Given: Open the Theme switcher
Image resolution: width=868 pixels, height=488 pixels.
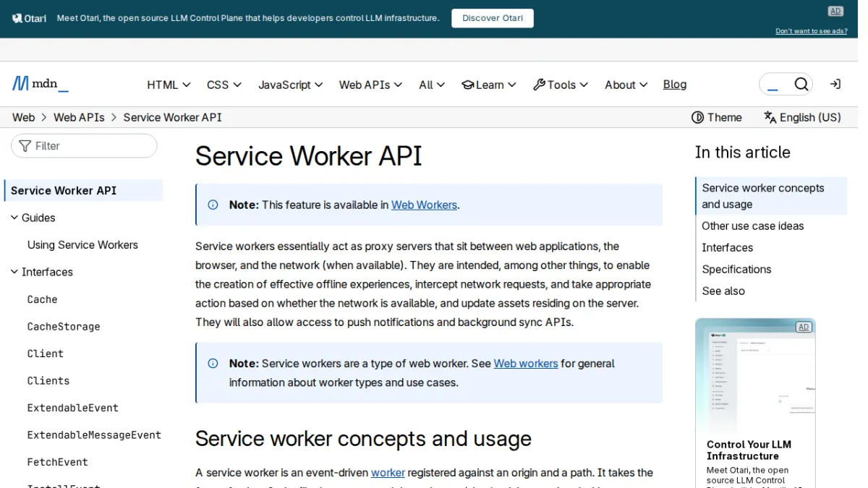Looking at the screenshot, I should (x=717, y=117).
